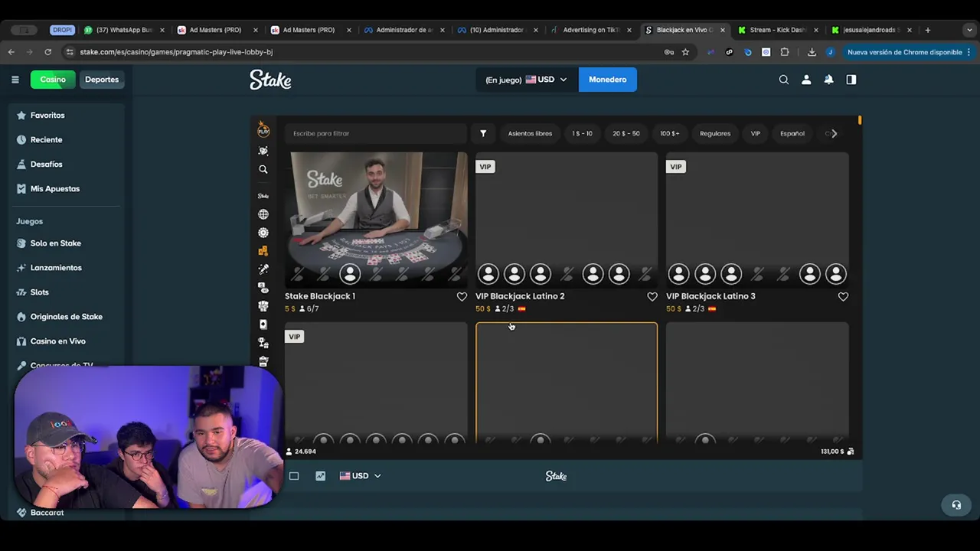Click the lobby orange scrollbar thumb
This screenshot has height=551, width=980.
click(860, 120)
